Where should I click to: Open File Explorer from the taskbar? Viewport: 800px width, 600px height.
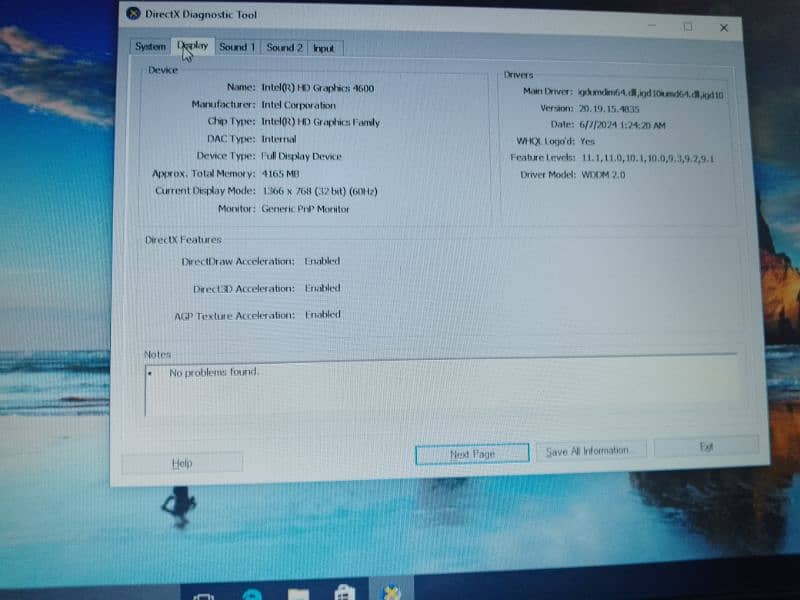pyautogui.click(x=296, y=595)
